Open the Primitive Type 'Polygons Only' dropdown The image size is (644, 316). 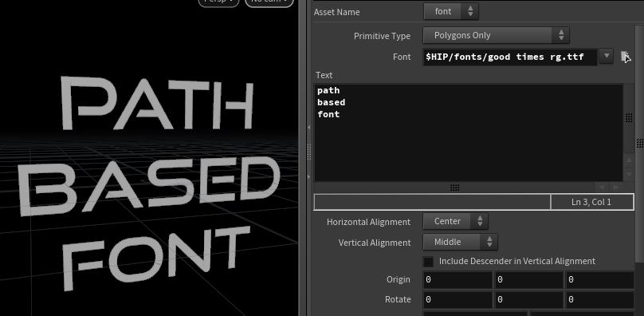point(496,35)
